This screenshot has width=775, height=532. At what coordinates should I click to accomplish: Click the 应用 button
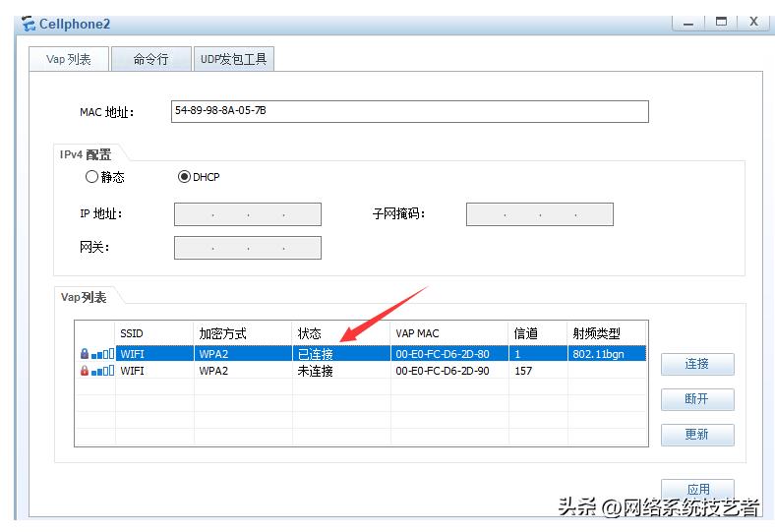coord(697,490)
